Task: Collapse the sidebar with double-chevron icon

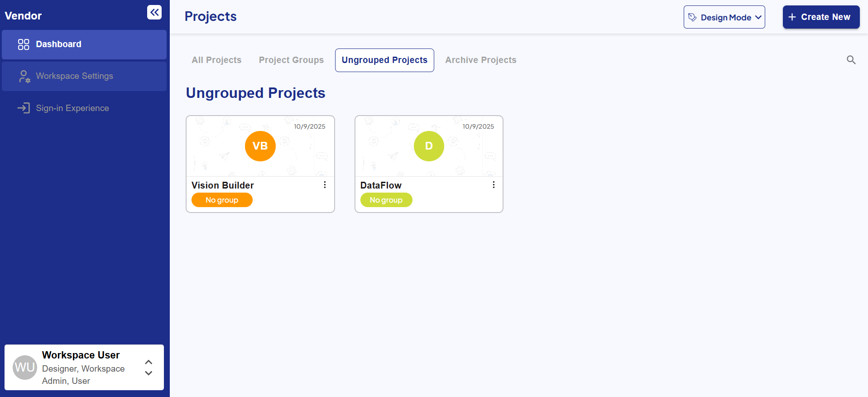Action: [x=154, y=12]
